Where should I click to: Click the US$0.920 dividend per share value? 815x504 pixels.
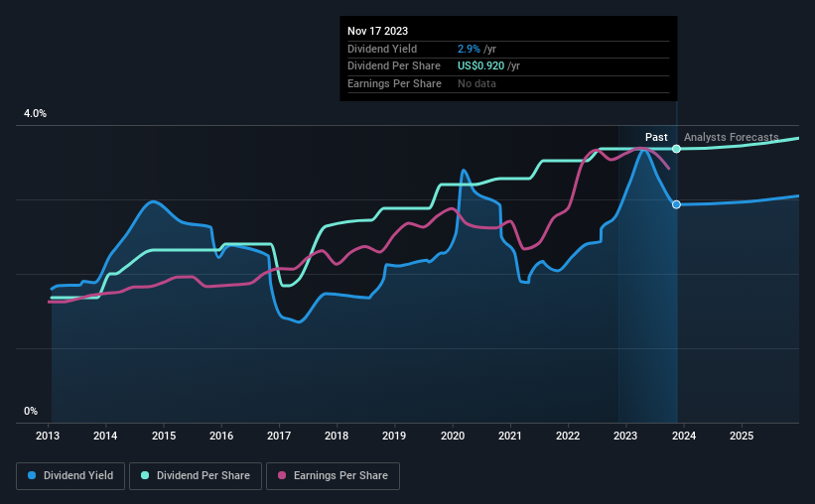(480, 66)
